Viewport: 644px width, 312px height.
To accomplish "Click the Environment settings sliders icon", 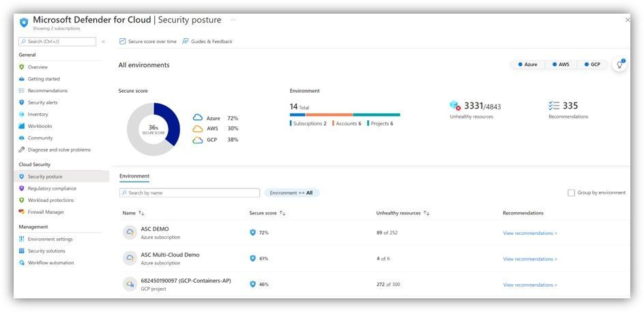I will [22, 239].
